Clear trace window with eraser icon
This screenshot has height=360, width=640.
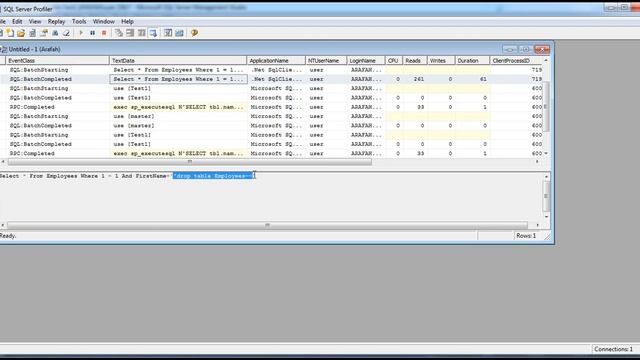[66, 33]
